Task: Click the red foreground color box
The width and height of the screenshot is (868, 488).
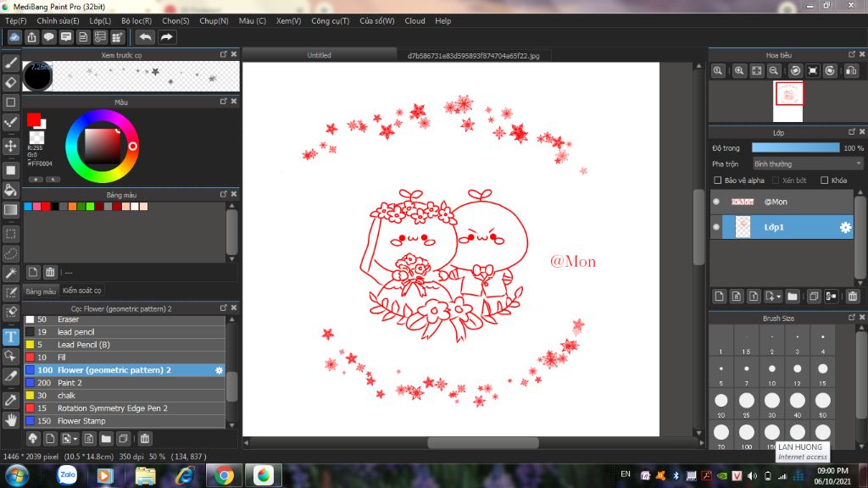Action: pos(34,119)
